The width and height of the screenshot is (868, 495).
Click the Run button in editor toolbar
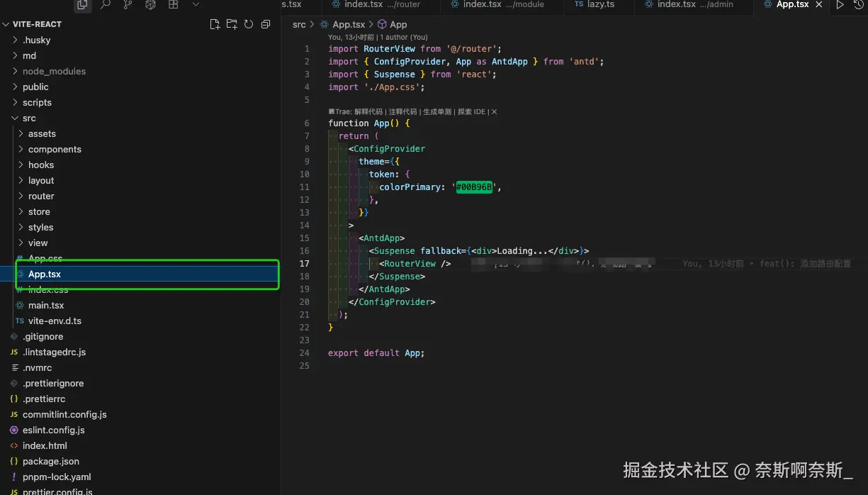[x=840, y=5]
